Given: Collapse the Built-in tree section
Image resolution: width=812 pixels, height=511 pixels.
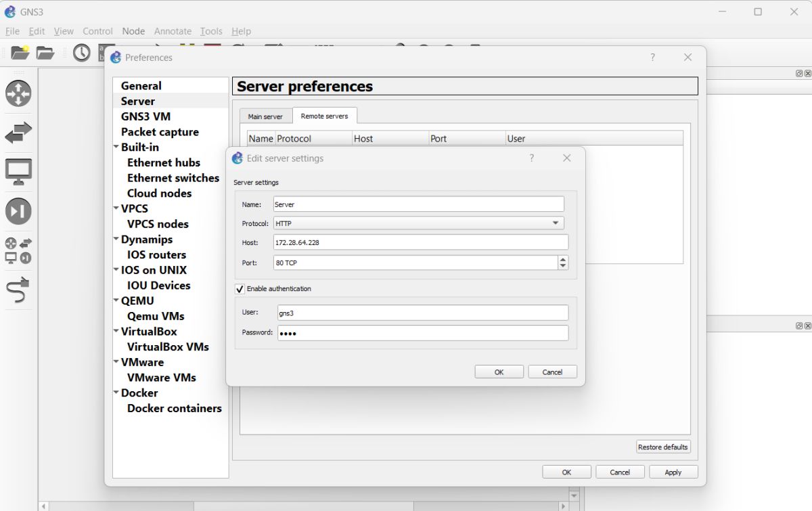Looking at the screenshot, I should coord(116,147).
